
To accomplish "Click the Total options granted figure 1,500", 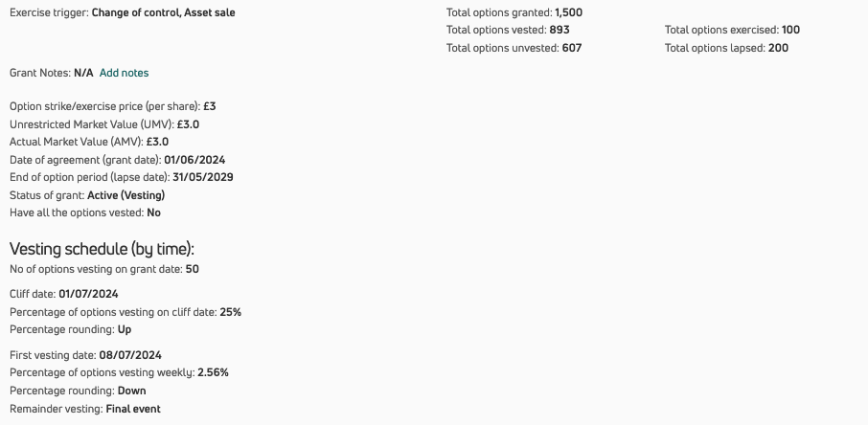I will [568, 12].
